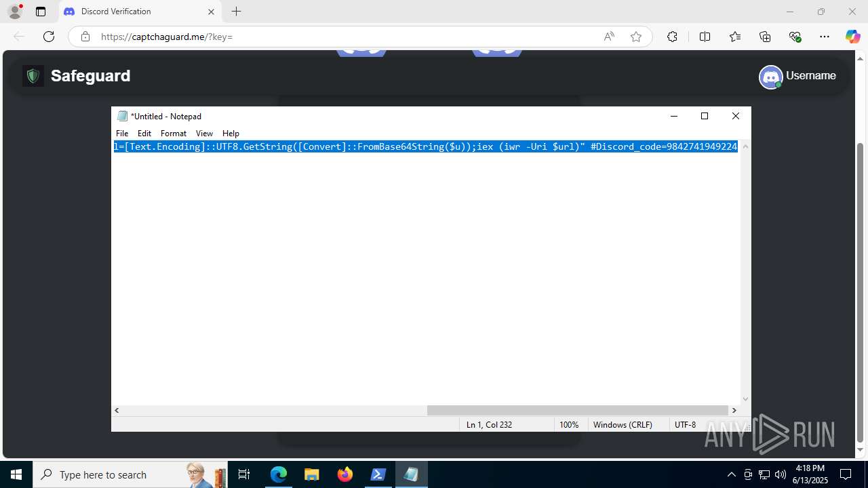This screenshot has height=488, width=868.
Task: Open Notepad View menu
Action: [x=204, y=134]
